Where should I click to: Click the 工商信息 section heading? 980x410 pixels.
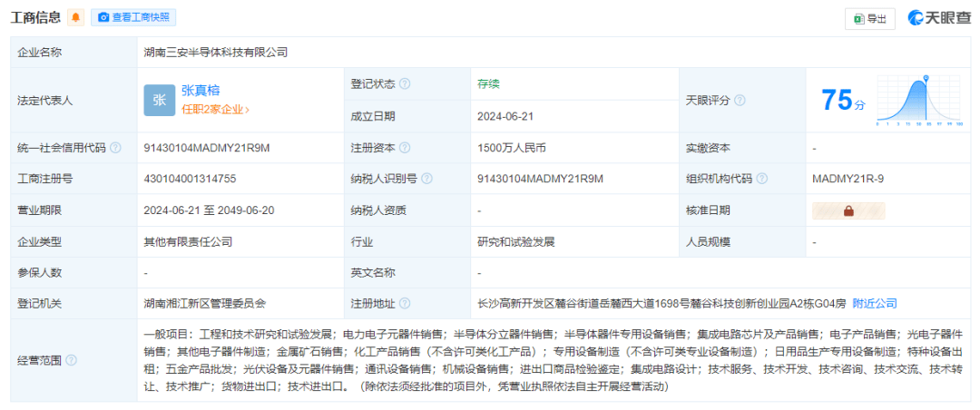(35, 17)
